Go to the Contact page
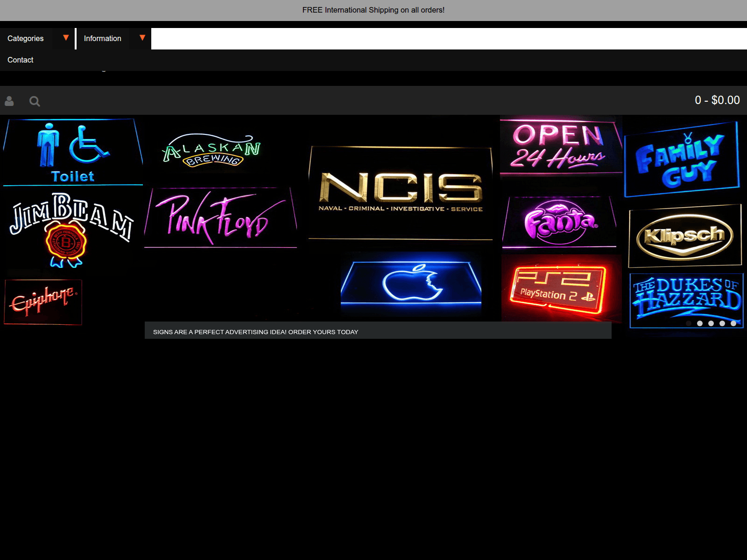 [21, 60]
